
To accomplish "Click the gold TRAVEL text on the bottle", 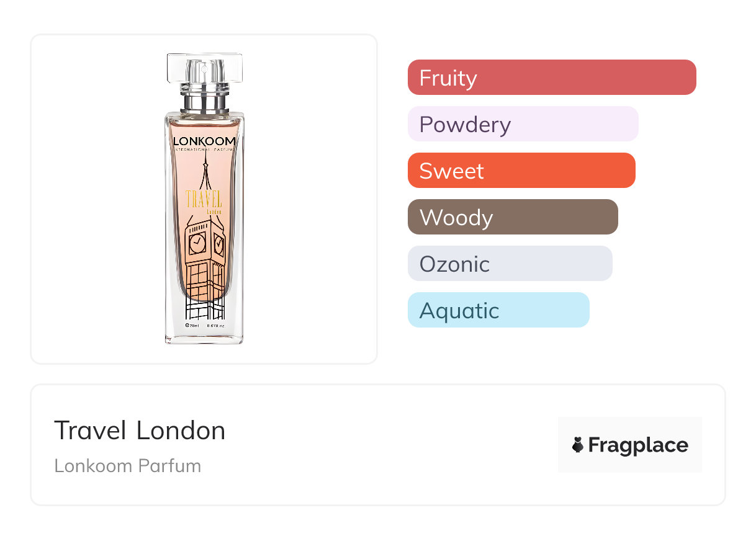I will [x=204, y=200].
